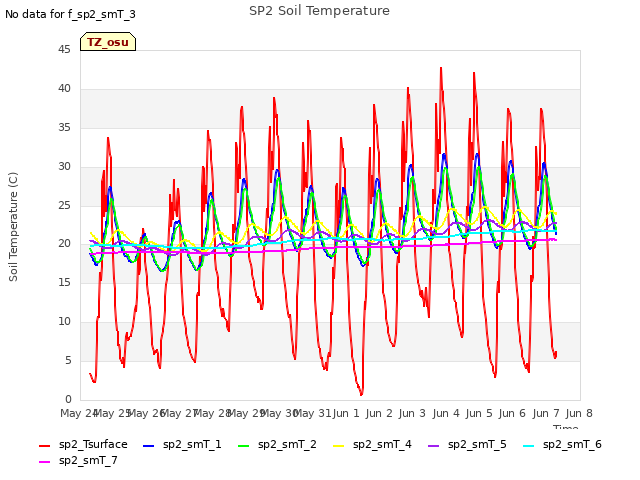Click the Jun 6 x-axis tick label
This screenshot has height=480, width=640.
pos(512,413)
